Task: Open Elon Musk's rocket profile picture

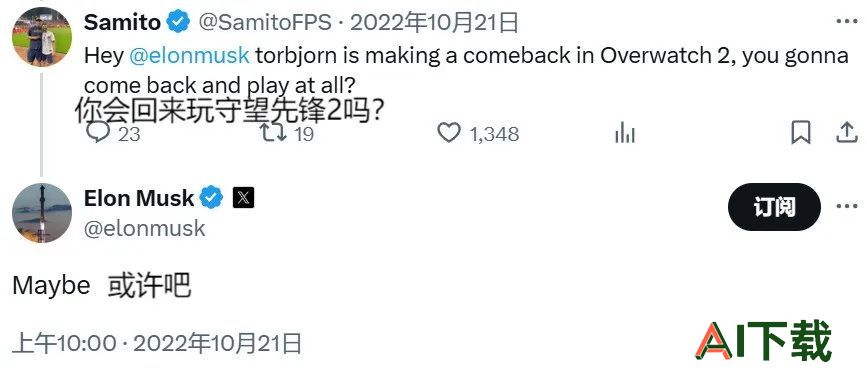Action: [42, 213]
